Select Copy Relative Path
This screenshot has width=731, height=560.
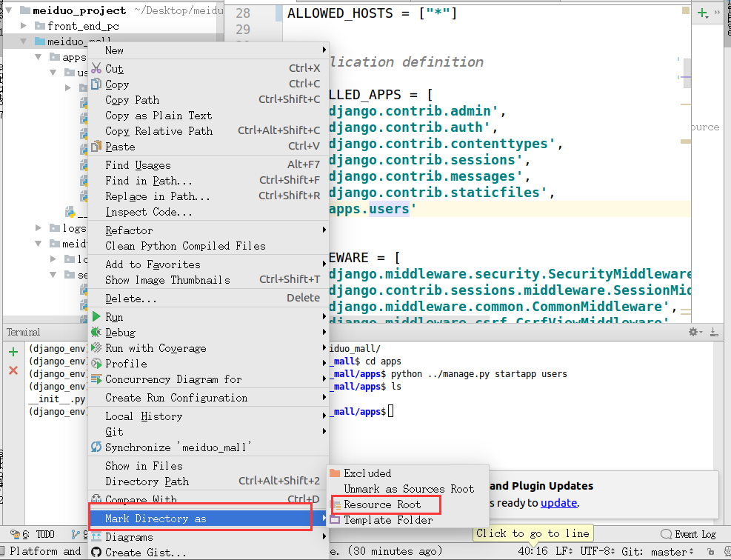click(x=208, y=130)
